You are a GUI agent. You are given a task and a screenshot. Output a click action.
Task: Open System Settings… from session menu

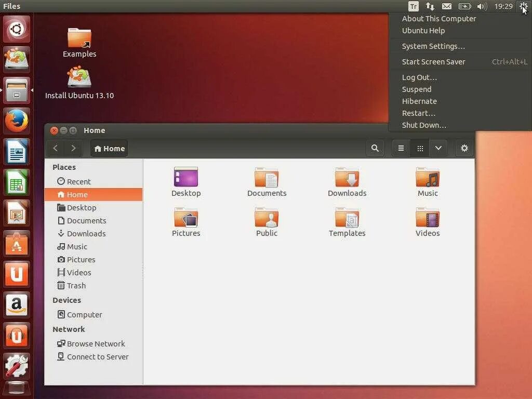[461, 46]
